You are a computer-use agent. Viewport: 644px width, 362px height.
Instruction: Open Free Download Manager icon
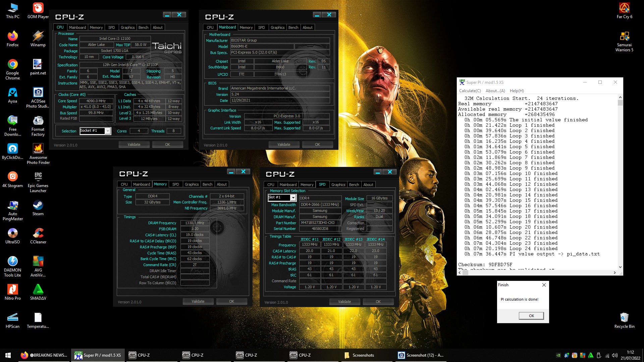[13, 126]
